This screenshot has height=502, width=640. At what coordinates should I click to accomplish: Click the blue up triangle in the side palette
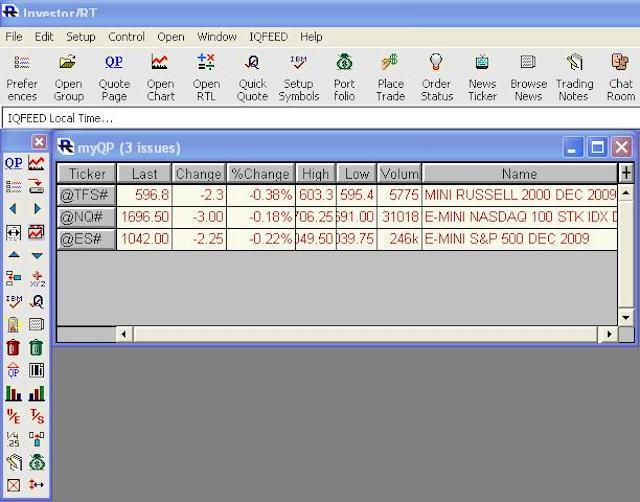coord(14,255)
